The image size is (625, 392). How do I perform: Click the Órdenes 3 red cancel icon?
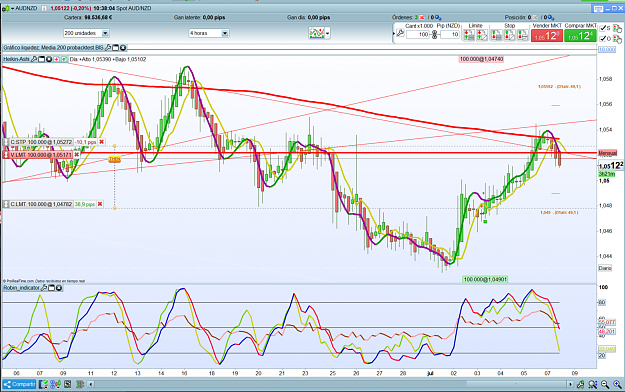click(422, 18)
